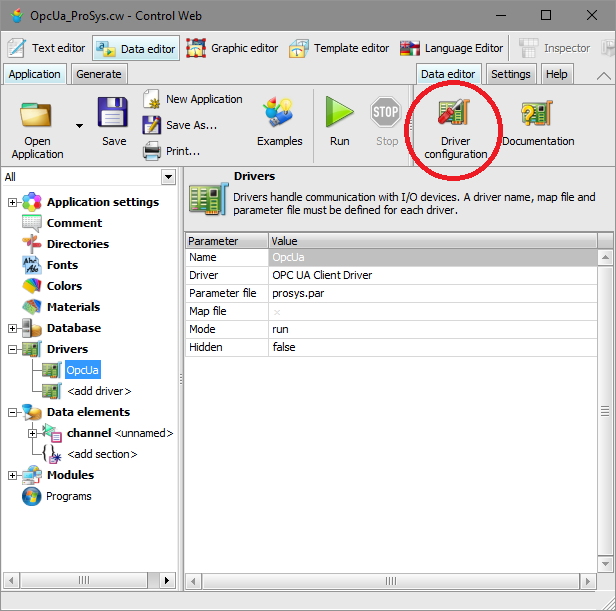This screenshot has height=611, width=616.
Task: Select the Materials tree item
Action: (x=73, y=307)
